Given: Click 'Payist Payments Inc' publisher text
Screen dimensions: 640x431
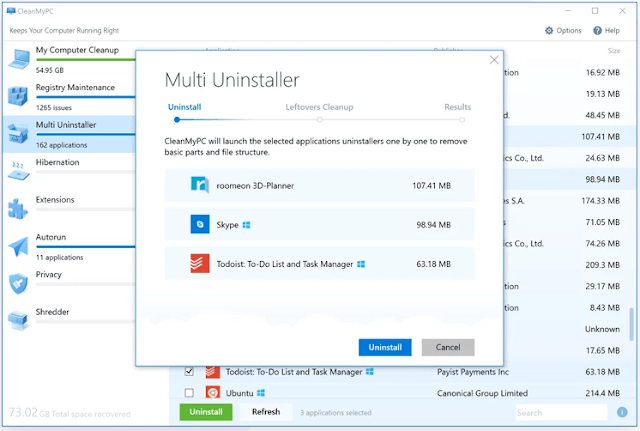Looking at the screenshot, I should click(473, 372).
